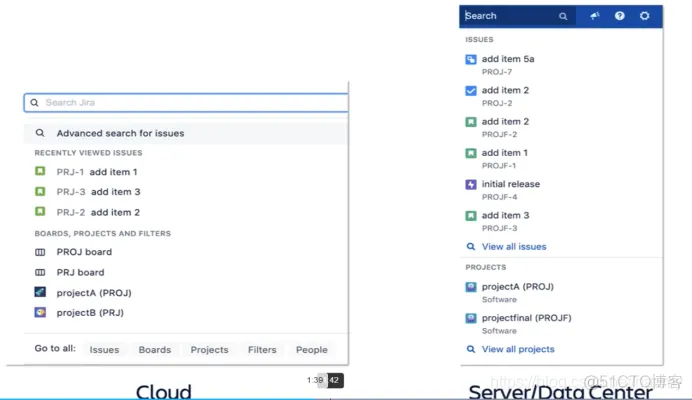Click the subtask icon beside add item 5a

471,60
